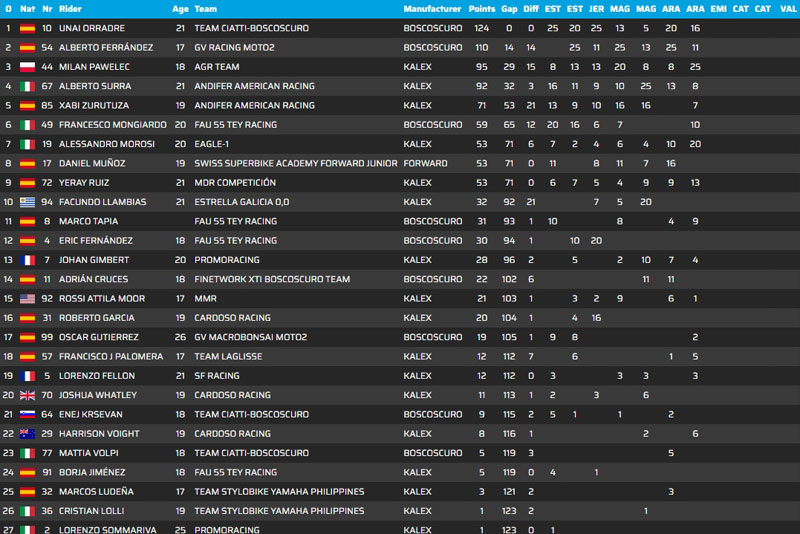Sort by the Age column header

click(180, 8)
